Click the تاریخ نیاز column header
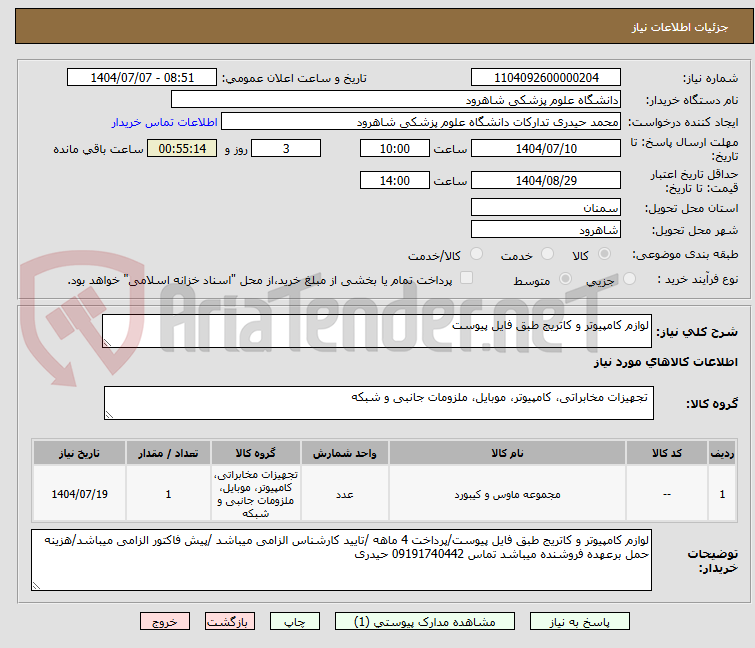 79,453
